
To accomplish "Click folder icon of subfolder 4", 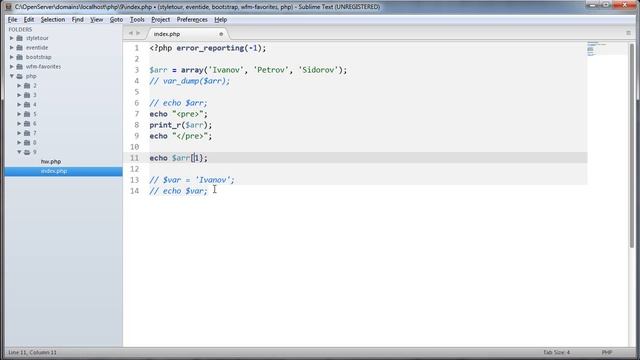I will coord(27,104).
